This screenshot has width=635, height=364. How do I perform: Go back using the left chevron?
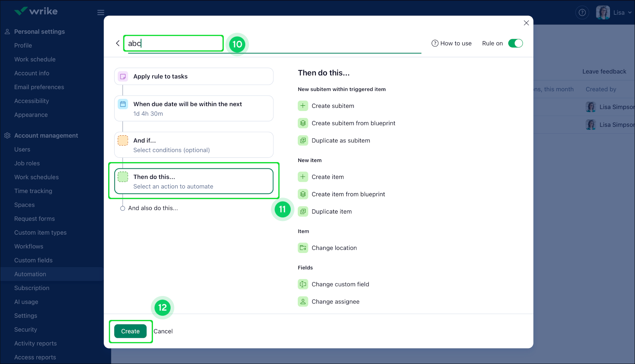tap(118, 43)
